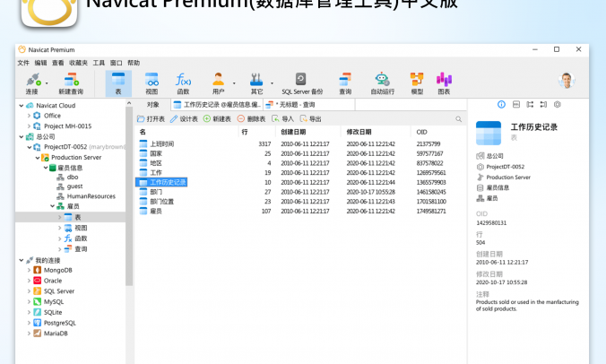This screenshot has width=606, height=364.
Task: Collapse the Navicat Cloud node
Action: pos(22,106)
